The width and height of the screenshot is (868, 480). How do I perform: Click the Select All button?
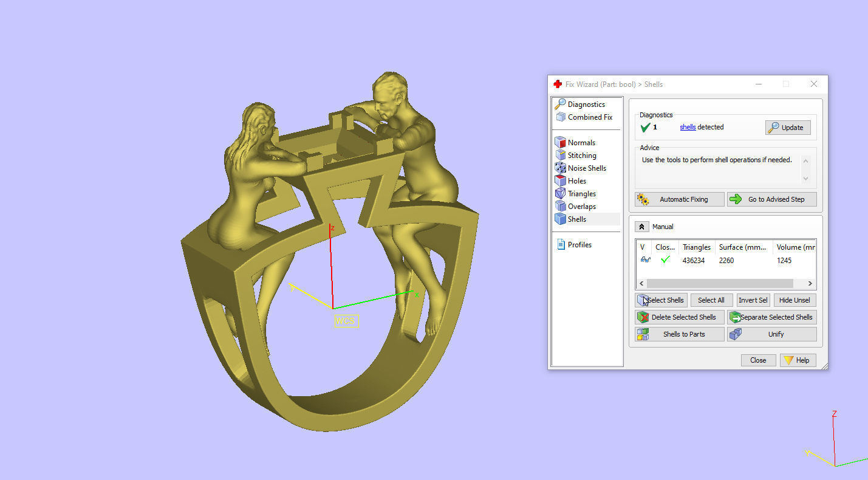(x=711, y=300)
